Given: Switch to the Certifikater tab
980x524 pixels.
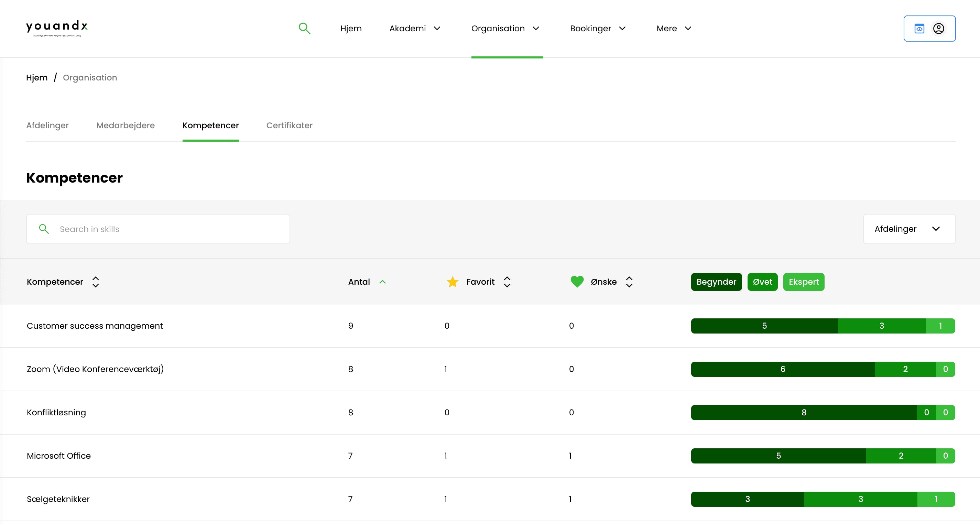Looking at the screenshot, I should pos(289,125).
